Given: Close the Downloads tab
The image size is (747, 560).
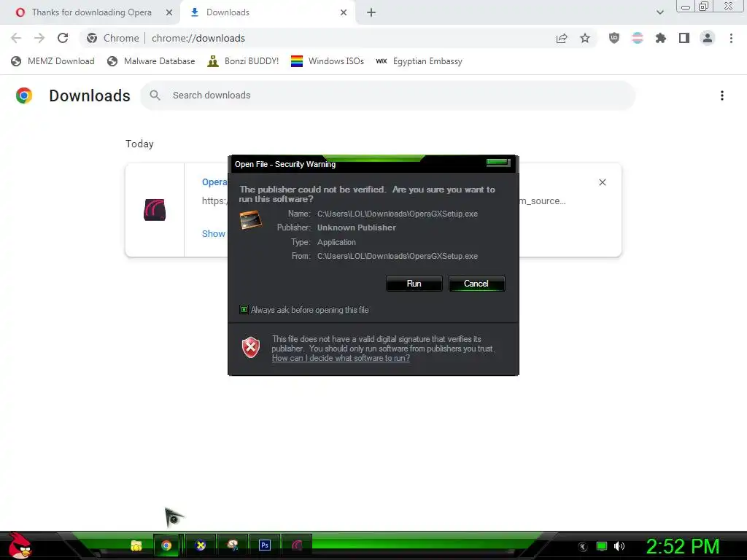Looking at the screenshot, I should (344, 12).
